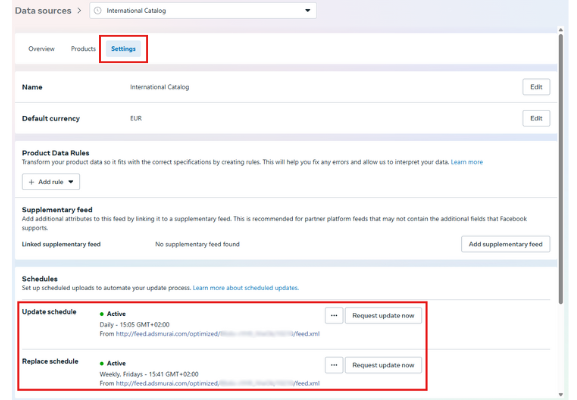577x400 pixels.
Task: Click the vertical scrollbar thumb
Action: click(560, 169)
